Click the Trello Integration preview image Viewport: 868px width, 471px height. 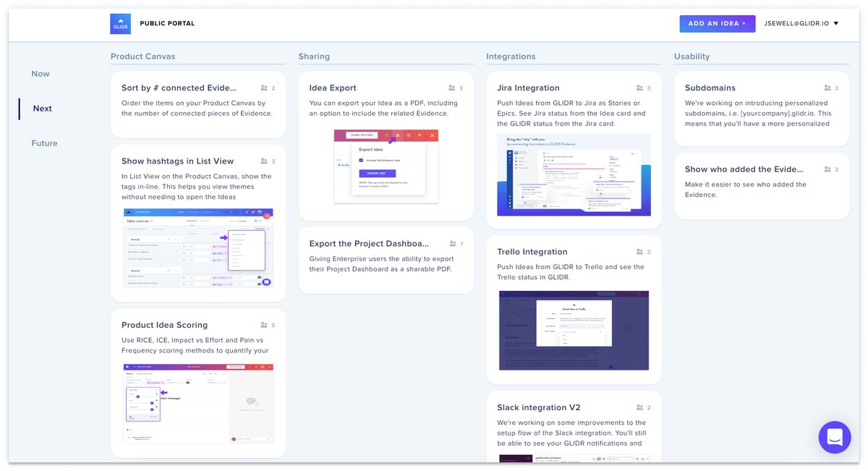point(574,331)
